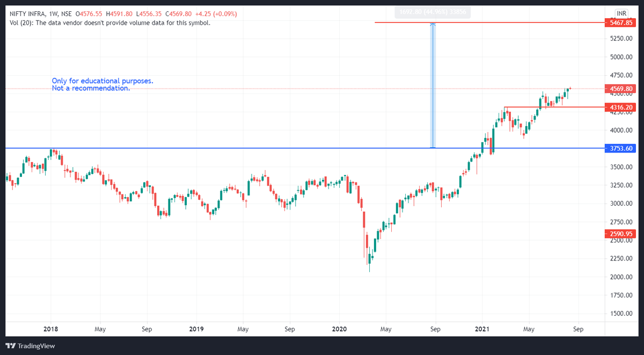Open the INR currency selector
The height and width of the screenshot is (355, 644).
tap(622, 13)
